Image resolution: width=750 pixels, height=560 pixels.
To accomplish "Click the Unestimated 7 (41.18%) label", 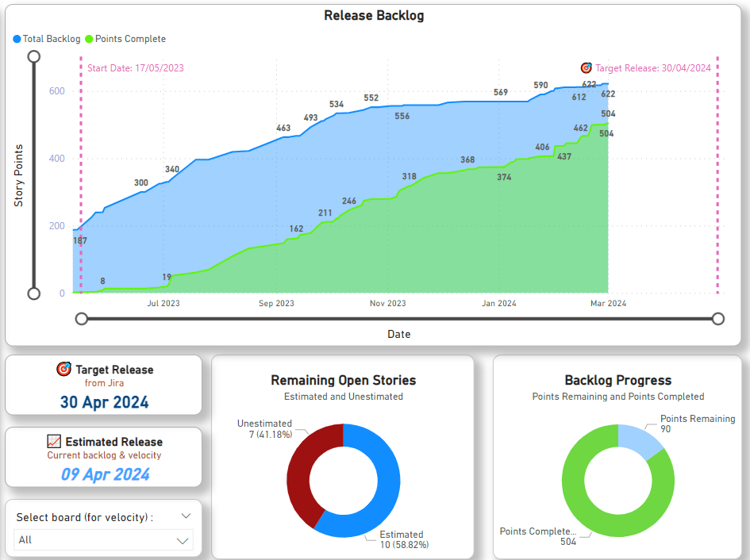I will [264, 429].
